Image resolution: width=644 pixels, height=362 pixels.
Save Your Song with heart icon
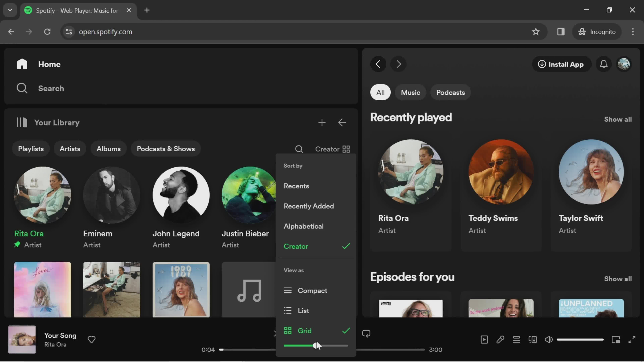pyautogui.click(x=92, y=339)
